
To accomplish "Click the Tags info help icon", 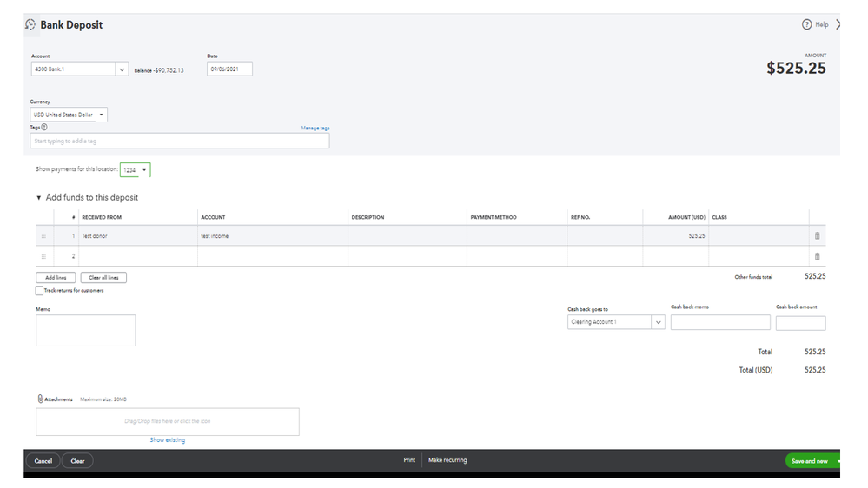I will (44, 128).
